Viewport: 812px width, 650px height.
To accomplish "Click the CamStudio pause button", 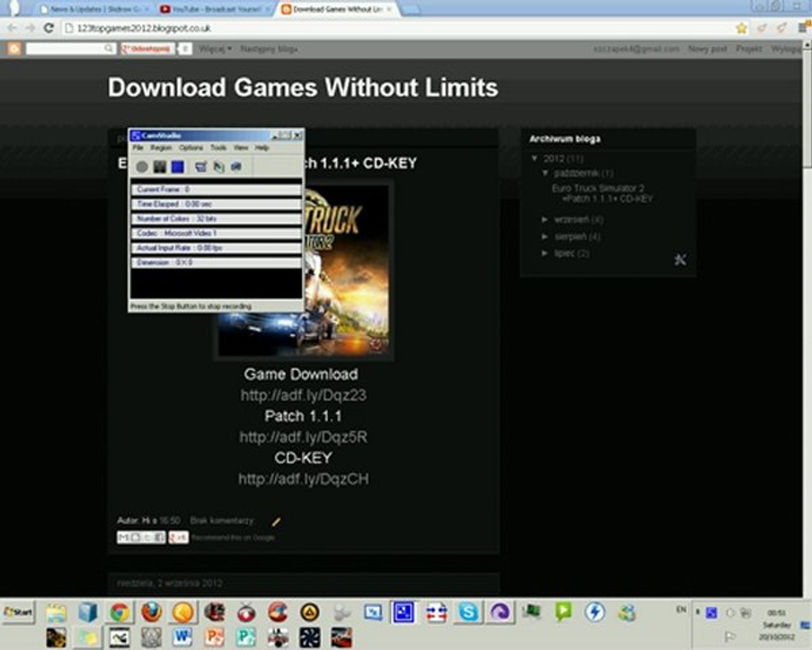I will pos(159,167).
